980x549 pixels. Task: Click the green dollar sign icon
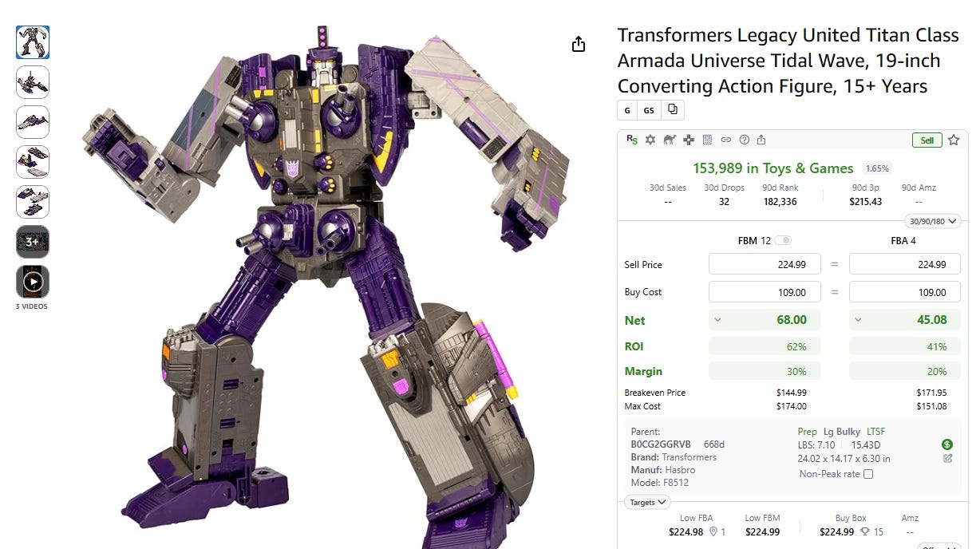[947, 444]
